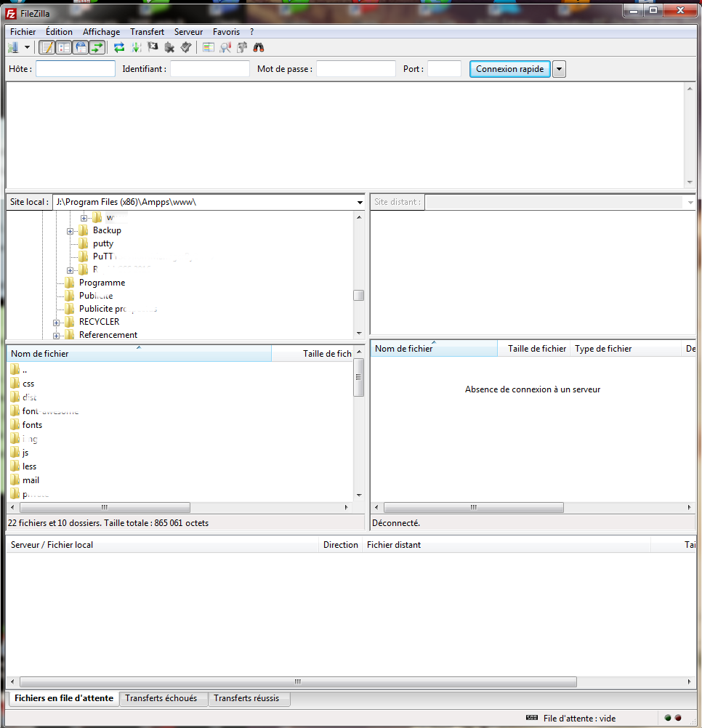Click the red activity indicator light
Viewport: 702px width, 728px height.
coord(678,718)
